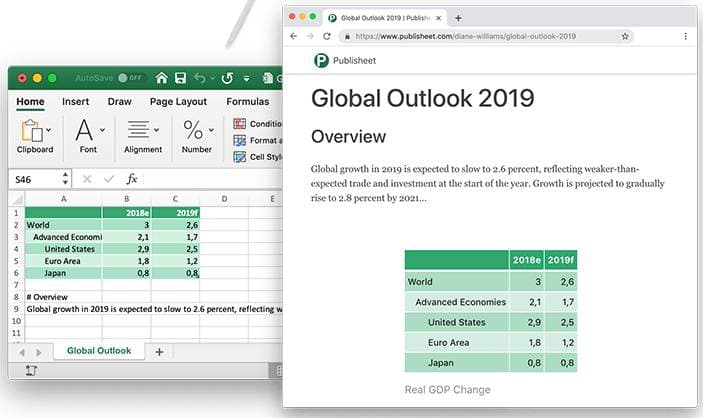The image size is (703, 418).
Task: Click the Conditional Formatting icon
Action: click(239, 123)
